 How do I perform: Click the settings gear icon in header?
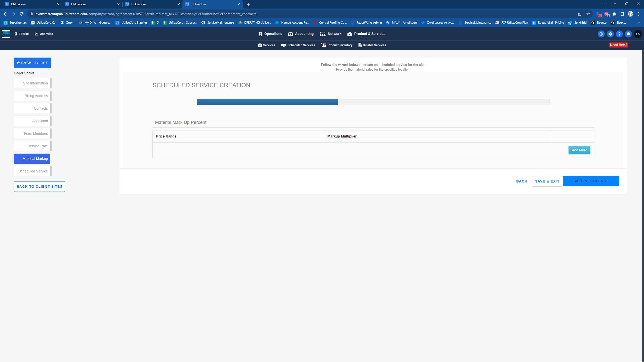(610, 34)
